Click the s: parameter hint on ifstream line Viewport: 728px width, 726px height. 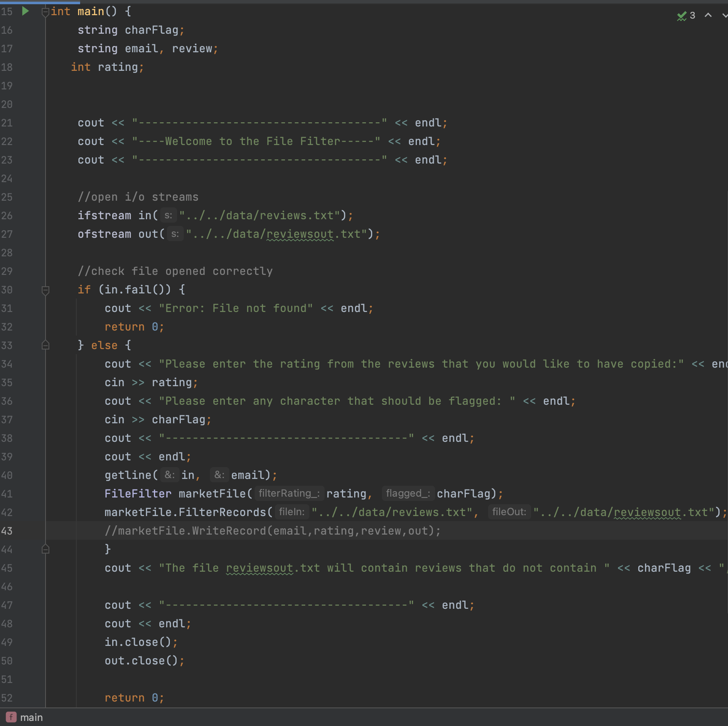point(168,215)
